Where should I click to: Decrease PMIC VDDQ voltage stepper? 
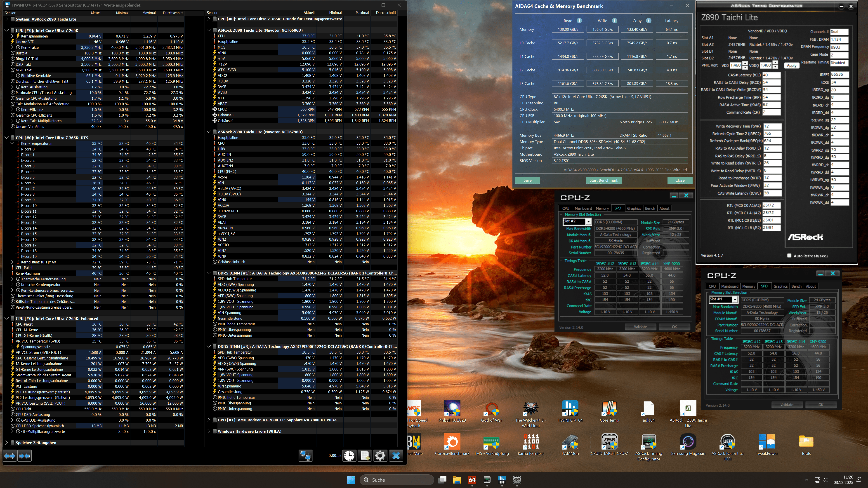click(775, 67)
